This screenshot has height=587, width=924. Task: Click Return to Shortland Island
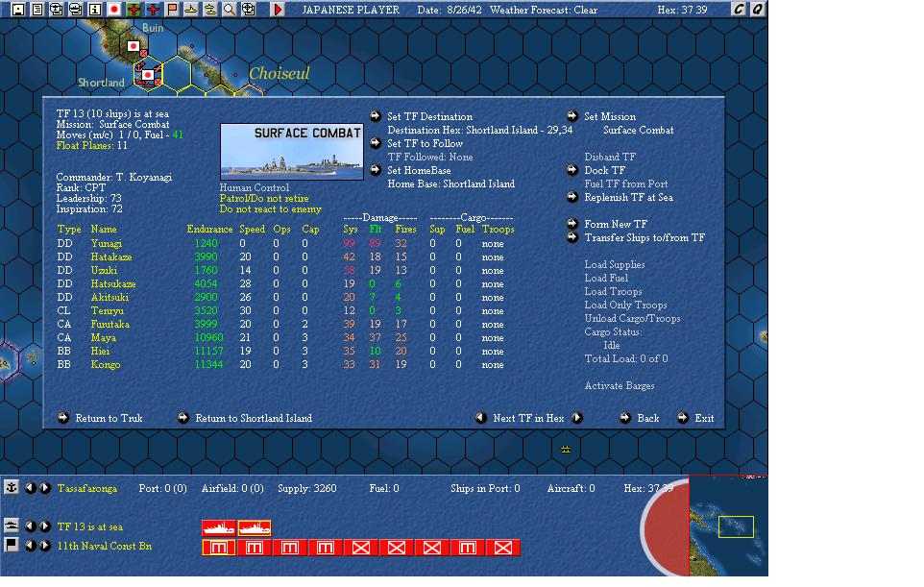coord(254,418)
